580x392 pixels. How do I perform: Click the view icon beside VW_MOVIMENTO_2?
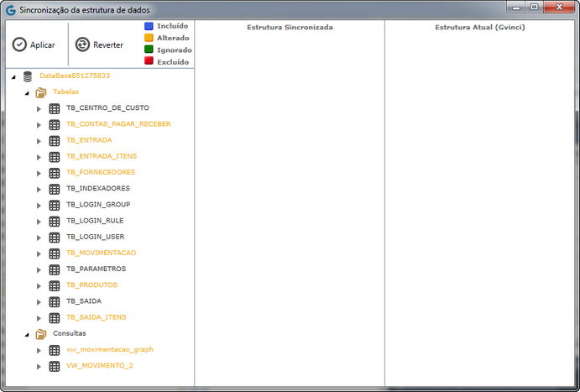pyautogui.click(x=55, y=366)
